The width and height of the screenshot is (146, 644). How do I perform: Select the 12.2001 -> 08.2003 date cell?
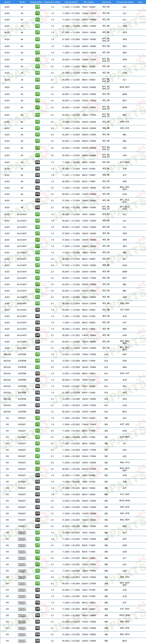[71, 405]
